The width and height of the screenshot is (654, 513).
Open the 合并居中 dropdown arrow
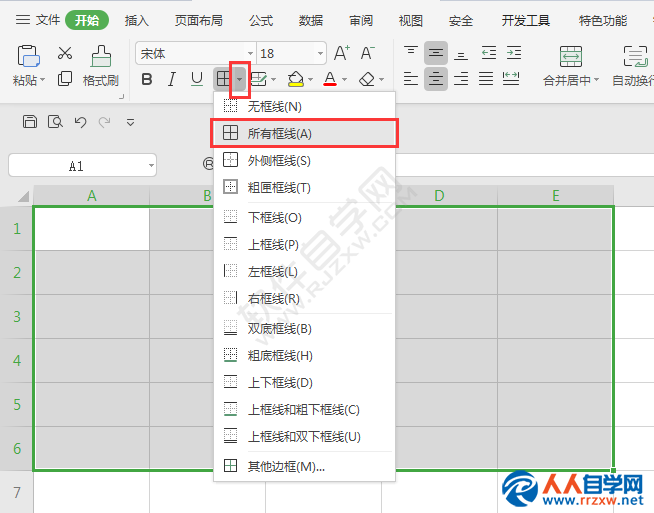596,80
